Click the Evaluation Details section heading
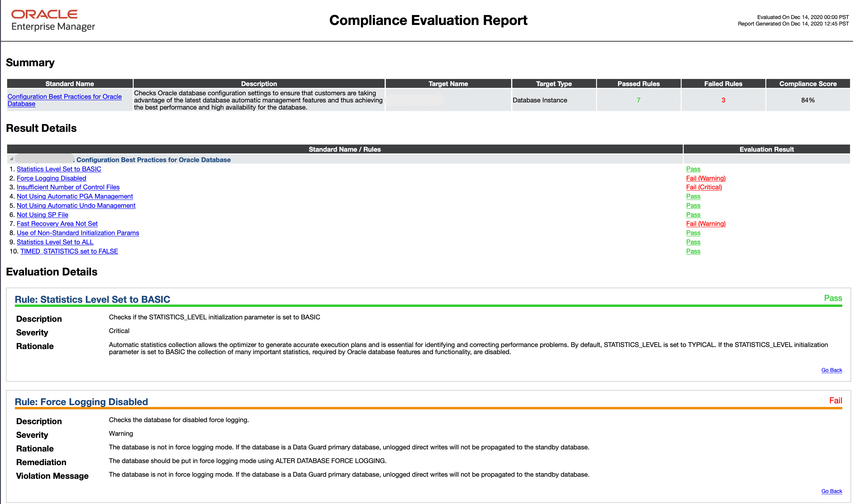The image size is (853, 504). 52,272
